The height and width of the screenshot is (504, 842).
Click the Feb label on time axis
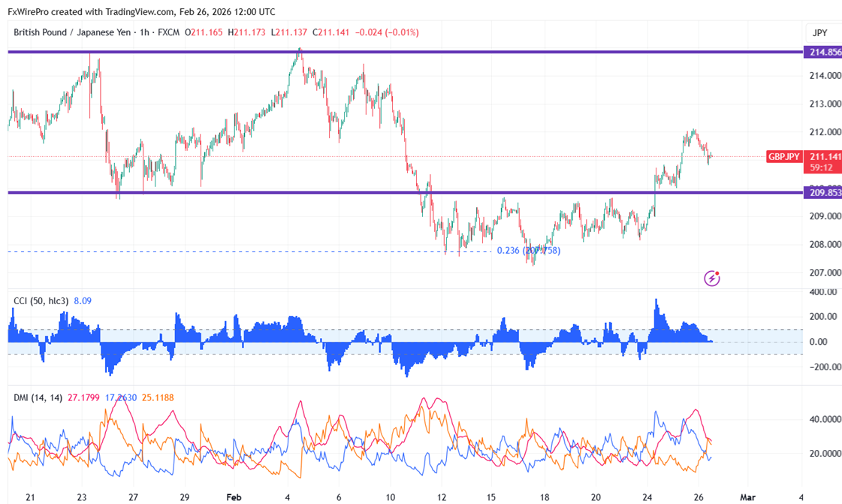tap(234, 497)
